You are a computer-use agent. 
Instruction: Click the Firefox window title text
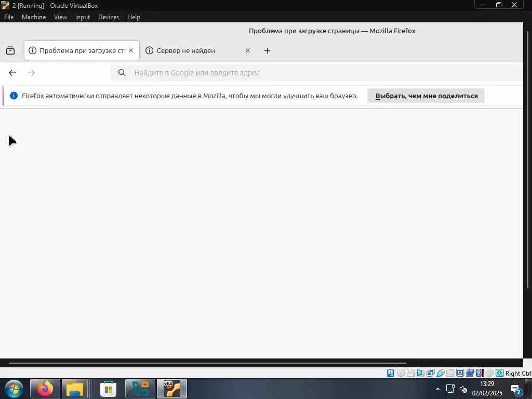(332, 31)
